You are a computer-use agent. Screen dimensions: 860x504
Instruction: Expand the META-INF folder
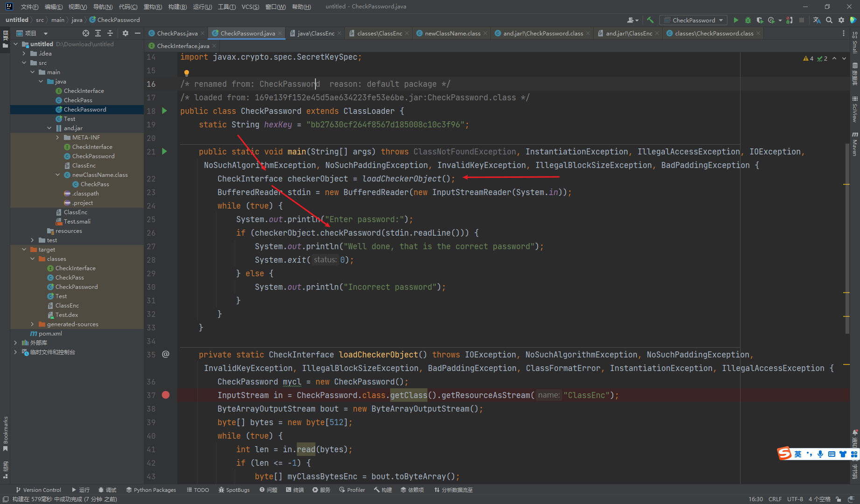[57, 137]
